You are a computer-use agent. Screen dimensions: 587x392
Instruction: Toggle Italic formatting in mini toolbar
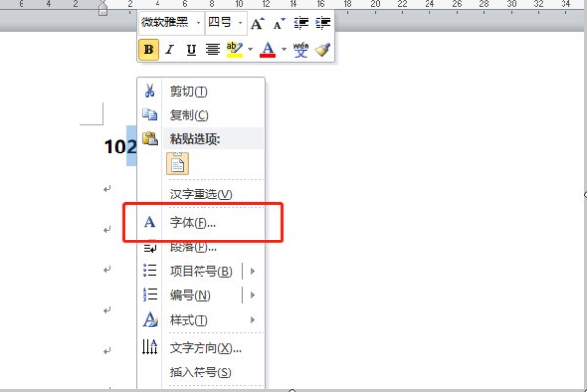click(x=169, y=48)
